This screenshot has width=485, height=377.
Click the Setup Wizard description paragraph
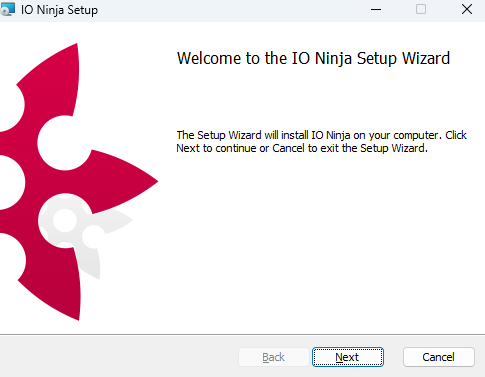coord(321,142)
